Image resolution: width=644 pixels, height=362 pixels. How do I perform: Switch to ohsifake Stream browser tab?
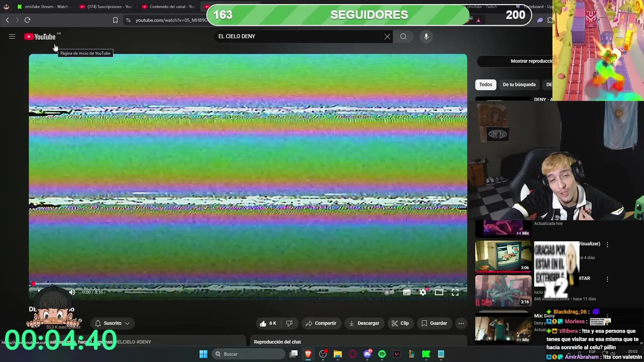point(43,7)
